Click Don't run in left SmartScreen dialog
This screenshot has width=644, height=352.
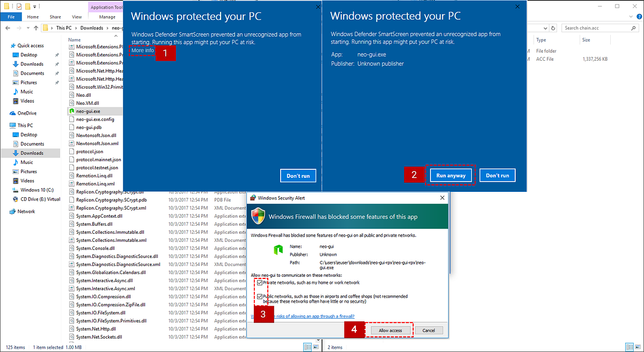point(298,176)
